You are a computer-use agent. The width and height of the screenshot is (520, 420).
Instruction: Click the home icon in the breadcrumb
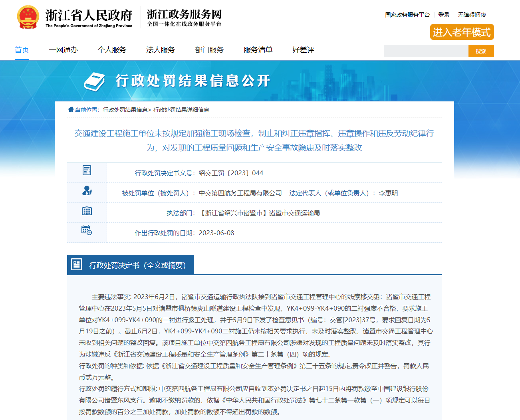click(x=71, y=109)
